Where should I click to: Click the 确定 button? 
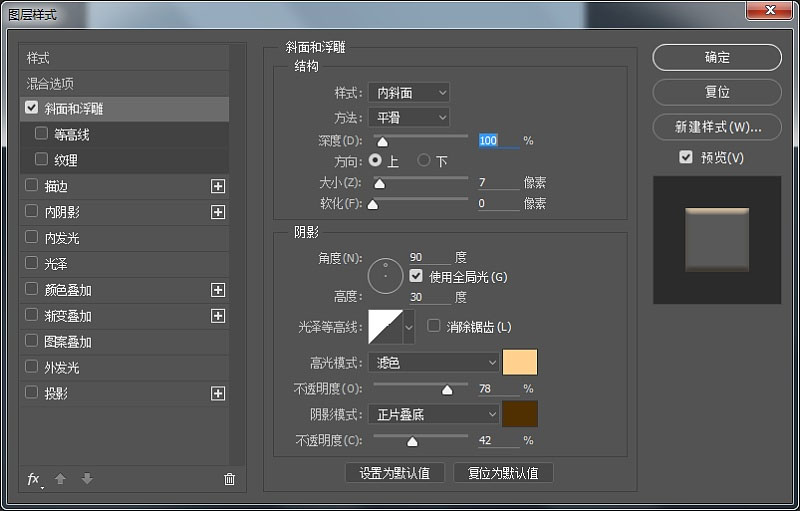click(717, 58)
